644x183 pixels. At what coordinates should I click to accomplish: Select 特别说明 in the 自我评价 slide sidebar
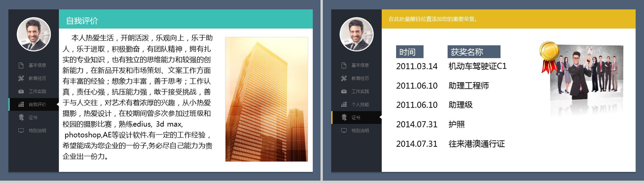click(x=37, y=131)
